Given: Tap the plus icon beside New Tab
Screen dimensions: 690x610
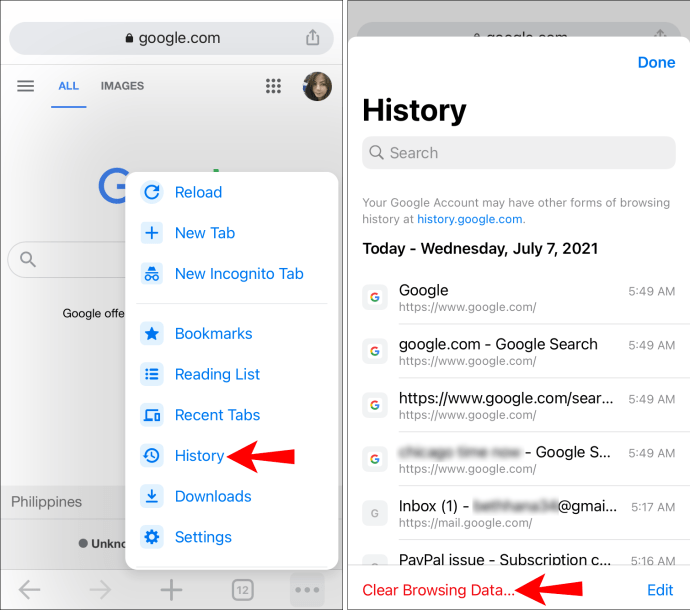Looking at the screenshot, I should point(152,233).
